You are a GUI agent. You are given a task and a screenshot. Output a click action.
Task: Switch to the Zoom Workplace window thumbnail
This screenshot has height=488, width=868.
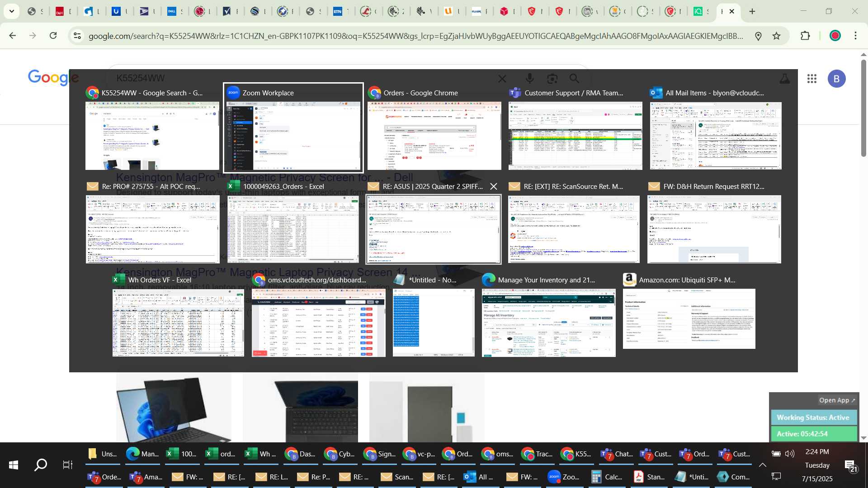tap(293, 128)
